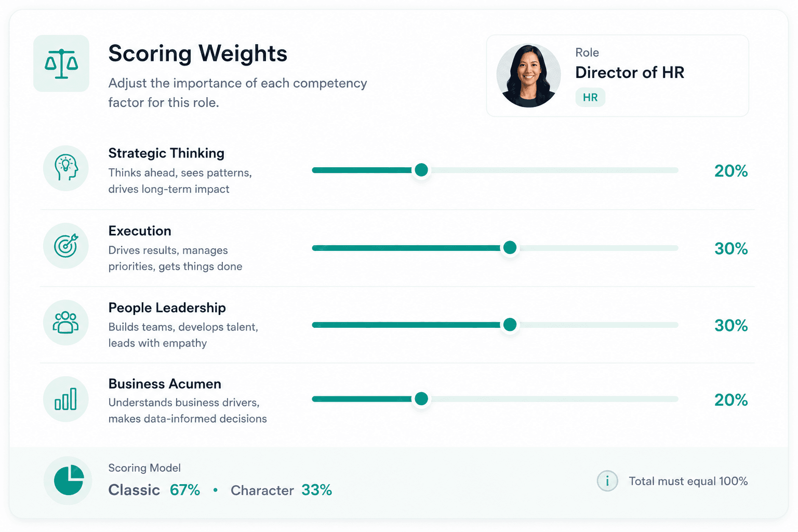The width and height of the screenshot is (798, 532).
Task: Click the Scoring Weights heading
Action: coord(197,54)
